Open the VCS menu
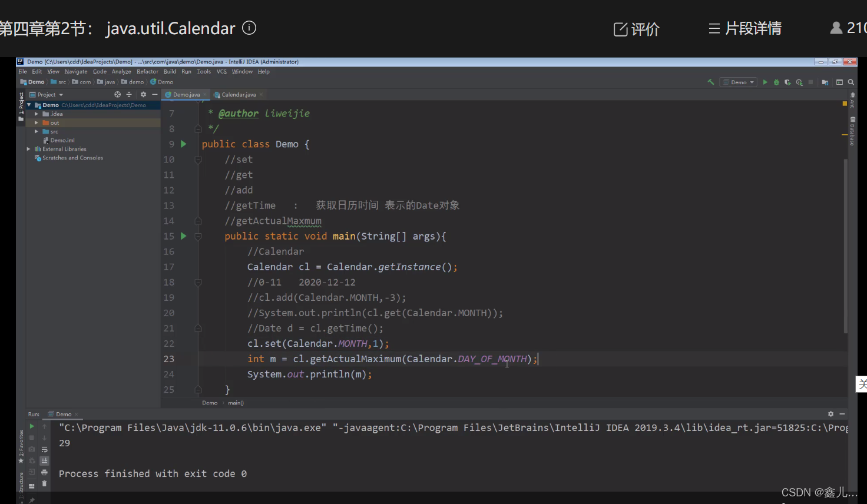867x504 pixels. pyautogui.click(x=221, y=72)
